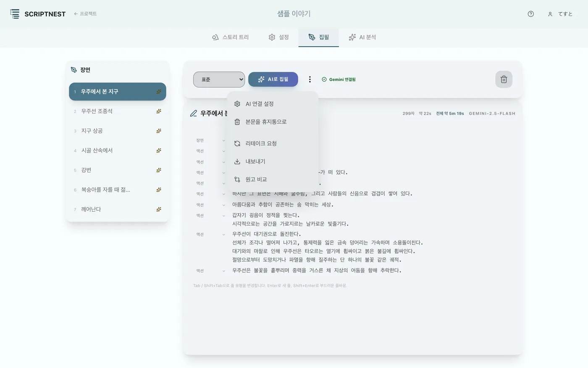This screenshot has width=588, height=368.
Task: Click sparkle icon on 강변 row
Action: [x=159, y=170]
